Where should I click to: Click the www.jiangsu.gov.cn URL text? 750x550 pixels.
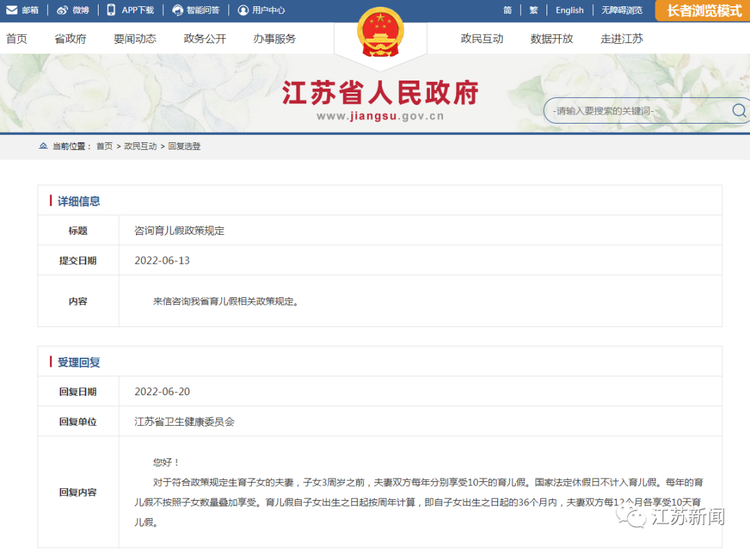(x=380, y=116)
